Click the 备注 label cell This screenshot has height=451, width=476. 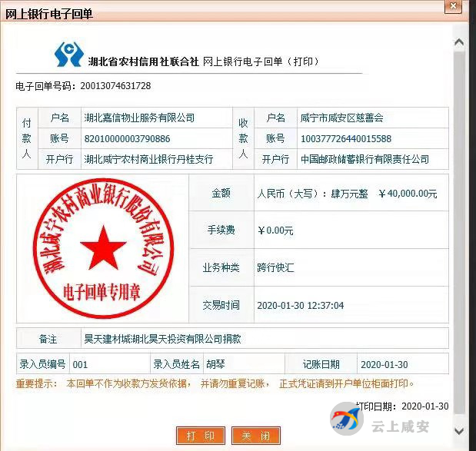click(x=48, y=339)
